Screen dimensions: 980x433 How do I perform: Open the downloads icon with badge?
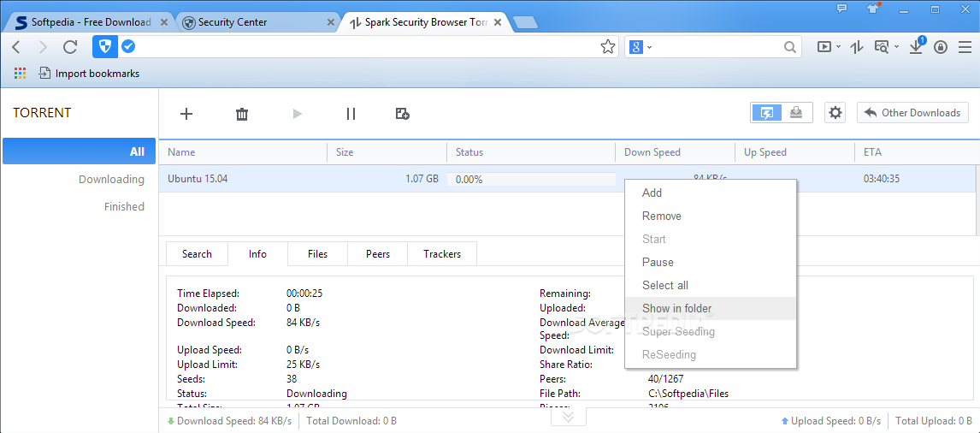[x=918, y=45]
